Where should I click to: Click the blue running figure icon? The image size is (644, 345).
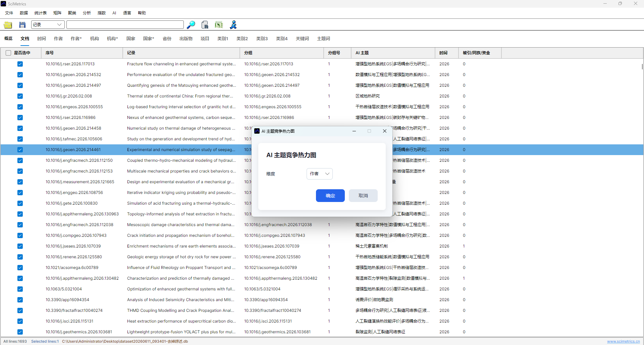[233, 25]
